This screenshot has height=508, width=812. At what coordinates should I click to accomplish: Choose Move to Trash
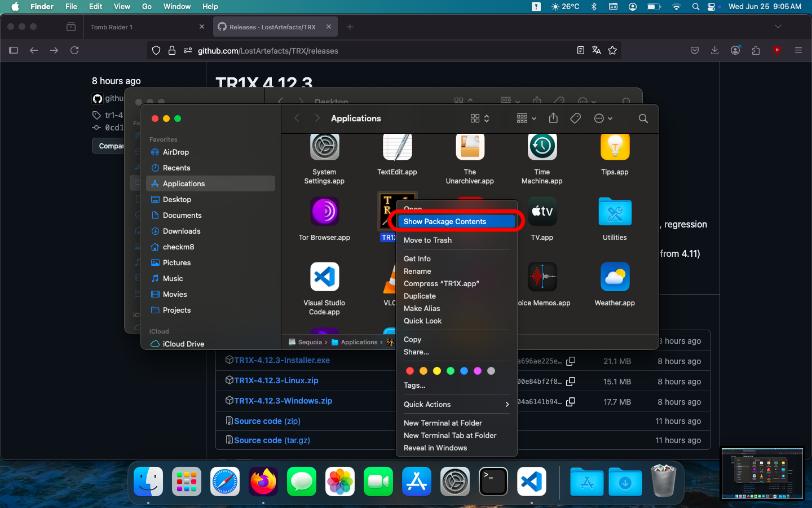(x=457, y=240)
